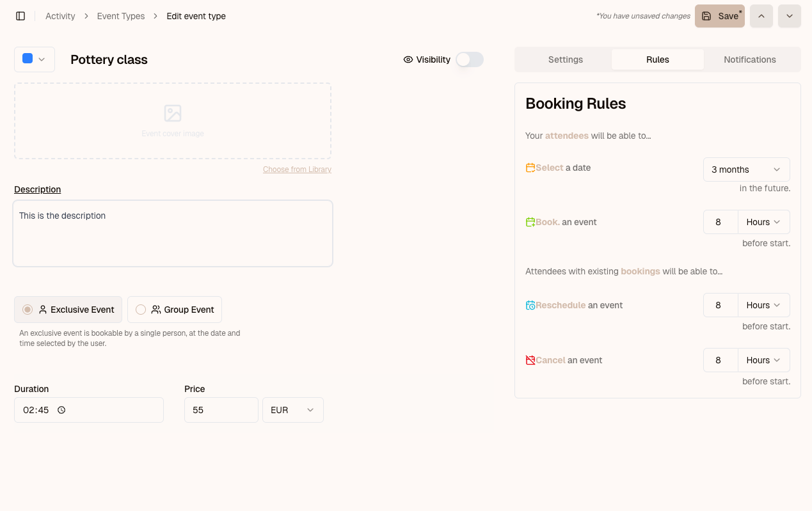Image resolution: width=812 pixels, height=511 pixels.
Task: Click the green Book event calendar icon
Action: pyautogui.click(x=529, y=221)
